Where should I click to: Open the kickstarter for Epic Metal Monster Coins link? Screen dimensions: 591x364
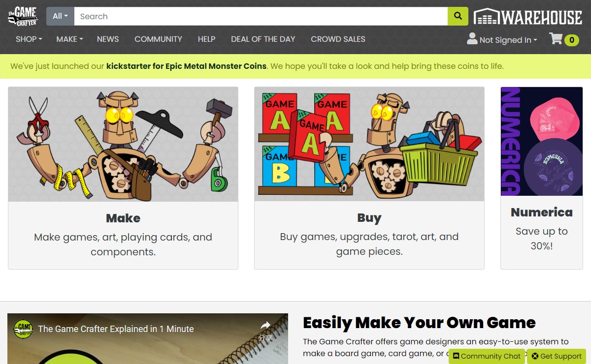(186, 66)
